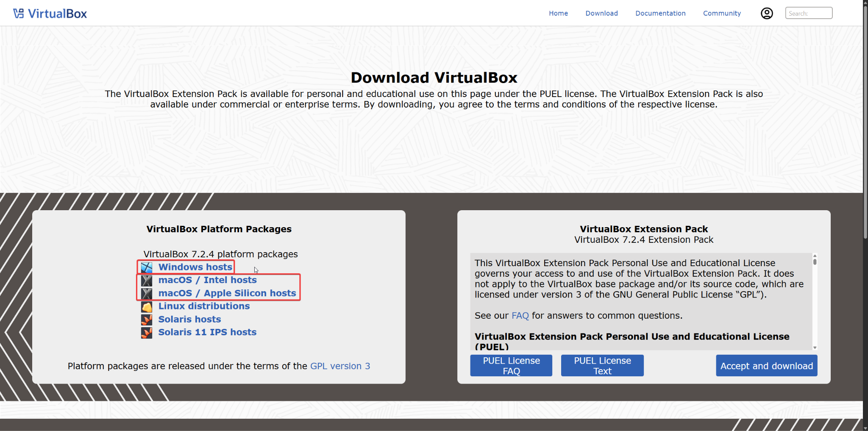Click the macOS Apple Silicon hosts icon
This screenshot has width=868, height=431.
(x=147, y=293)
